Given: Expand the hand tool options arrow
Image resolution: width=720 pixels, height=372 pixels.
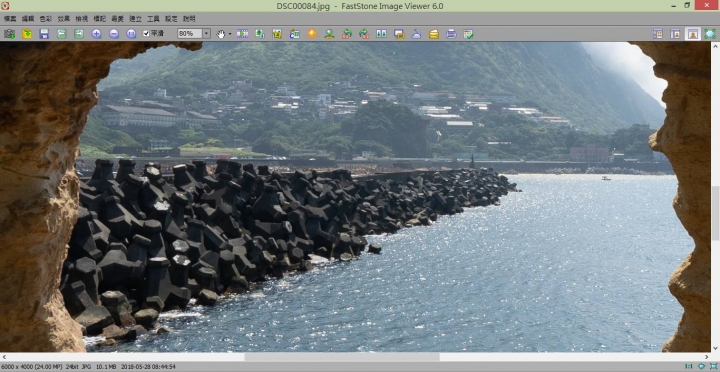Looking at the screenshot, I should 230,34.
